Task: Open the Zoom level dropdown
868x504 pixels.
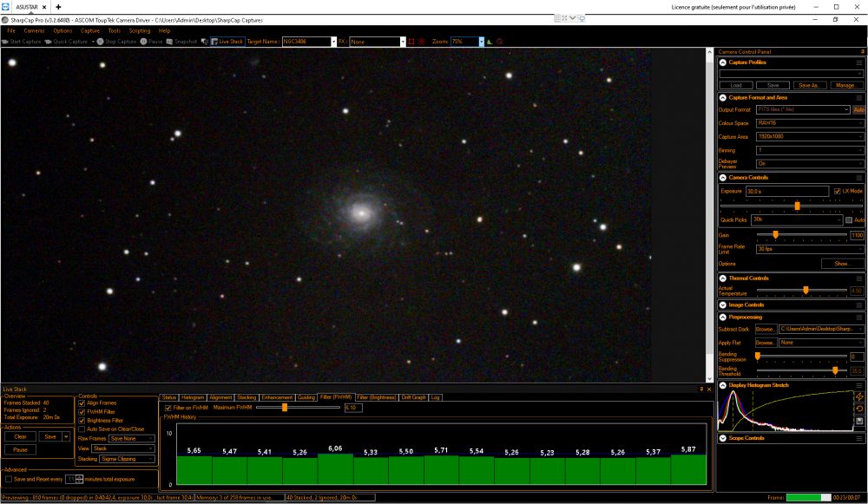Action: click(x=481, y=42)
